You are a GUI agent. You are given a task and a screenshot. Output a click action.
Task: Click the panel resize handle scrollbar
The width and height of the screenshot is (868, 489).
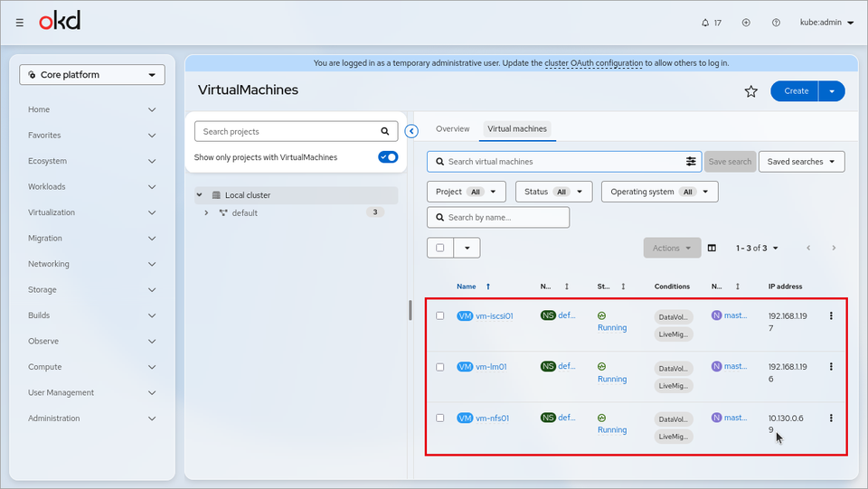tap(410, 310)
